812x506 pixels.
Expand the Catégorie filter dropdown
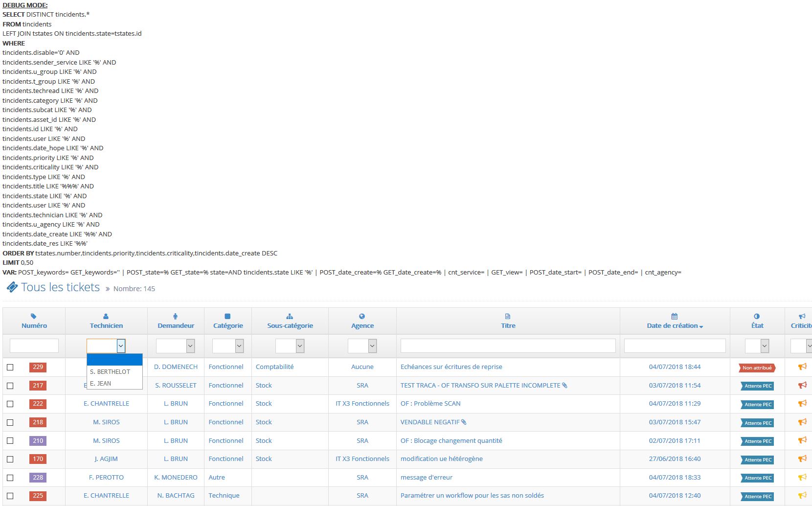pyautogui.click(x=228, y=346)
